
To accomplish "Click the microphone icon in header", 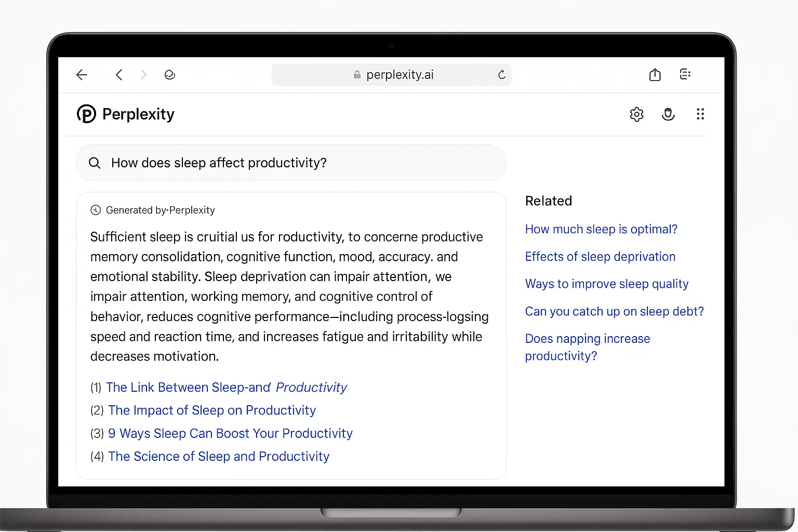I will coord(668,114).
